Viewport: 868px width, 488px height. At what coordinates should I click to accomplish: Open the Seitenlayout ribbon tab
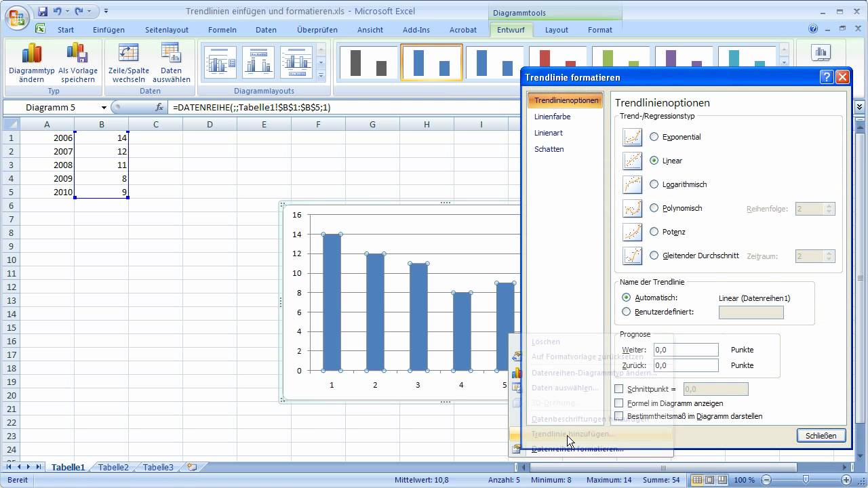click(166, 30)
